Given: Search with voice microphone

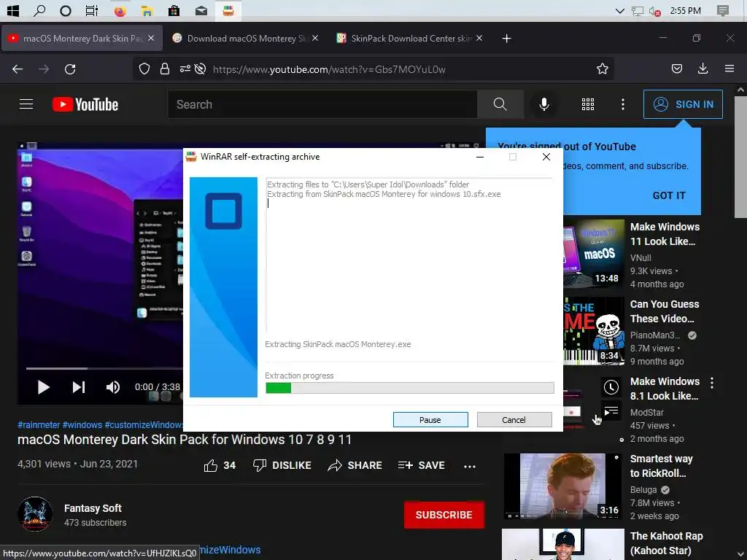Looking at the screenshot, I should pos(543,104).
